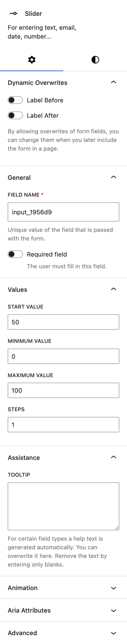Collapse the Dynamic Overwrites section

(114, 82)
